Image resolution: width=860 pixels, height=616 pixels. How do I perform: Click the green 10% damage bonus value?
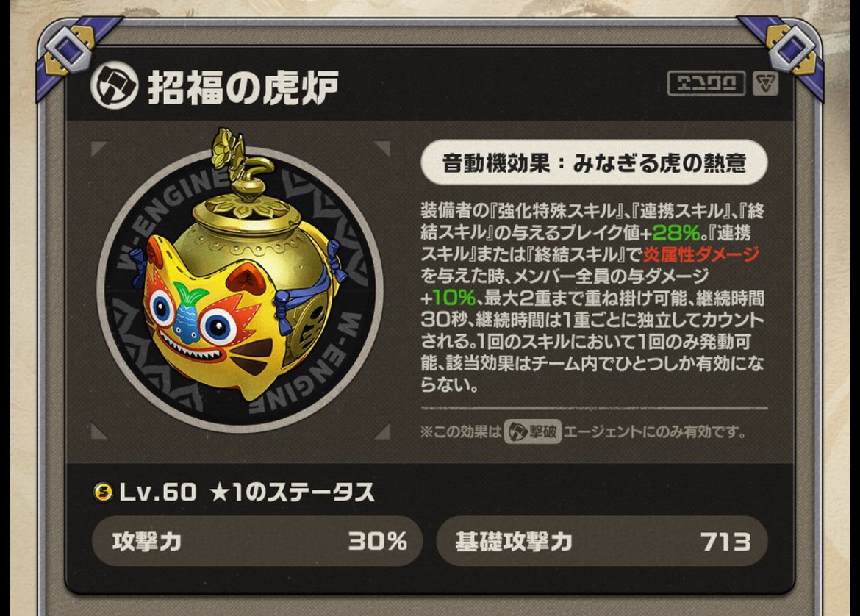[x=454, y=298]
